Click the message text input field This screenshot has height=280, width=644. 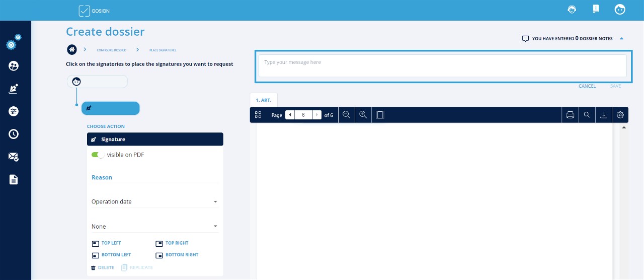click(442, 65)
